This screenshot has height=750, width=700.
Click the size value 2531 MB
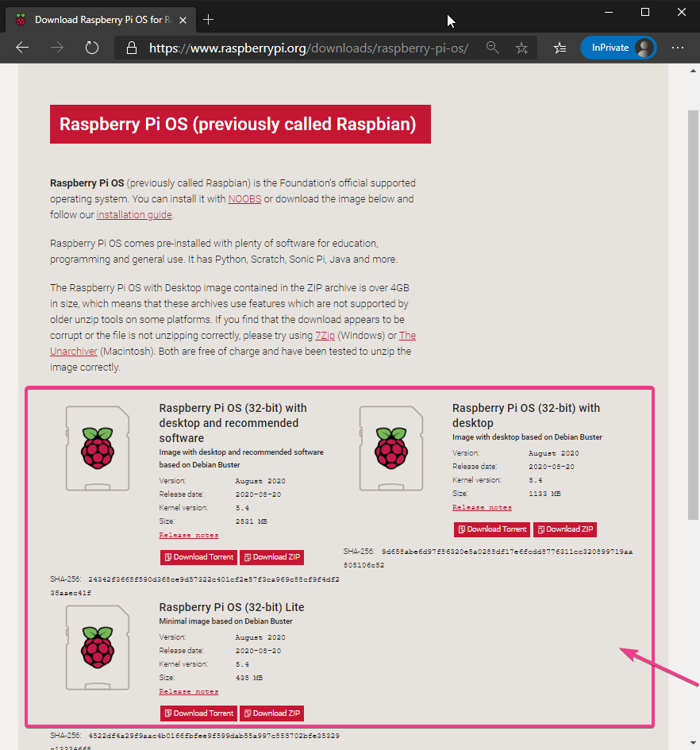coord(252,521)
